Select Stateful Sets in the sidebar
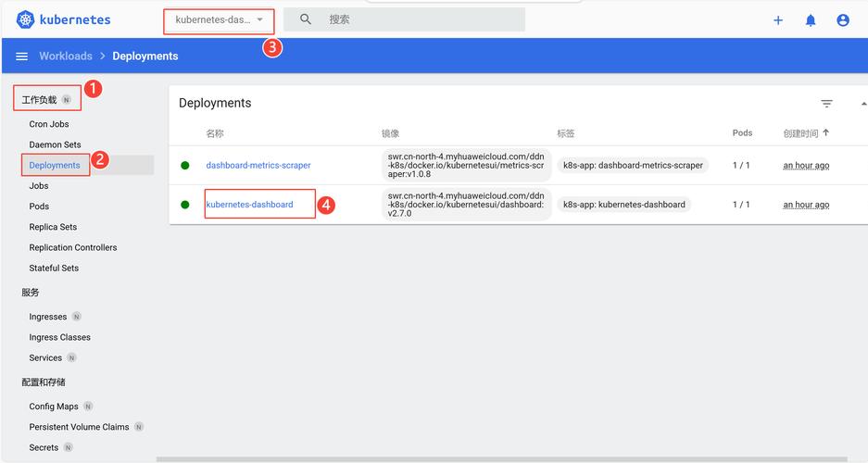 click(x=54, y=269)
